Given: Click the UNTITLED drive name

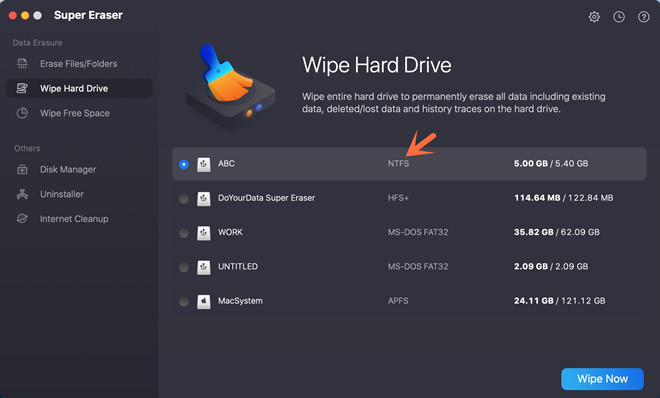Looking at the screenshot, I should pyautogui.click(x=238, y=266).
